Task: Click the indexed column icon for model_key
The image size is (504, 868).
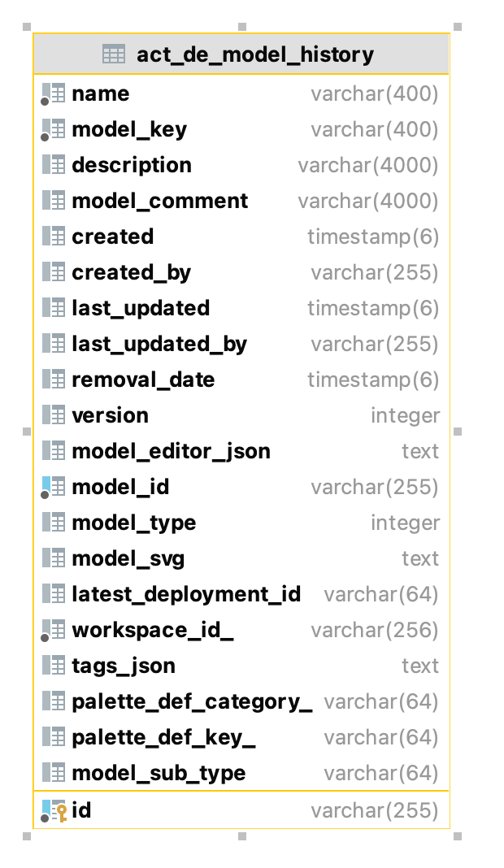Action: [54, 130]
